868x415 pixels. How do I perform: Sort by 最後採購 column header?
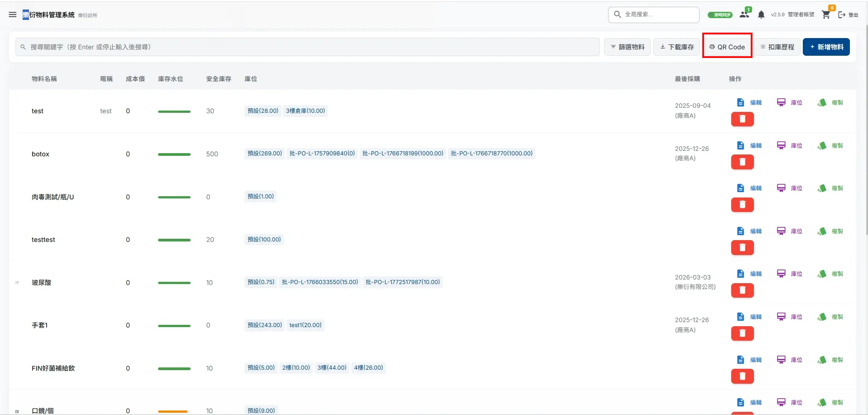(687, 79)
